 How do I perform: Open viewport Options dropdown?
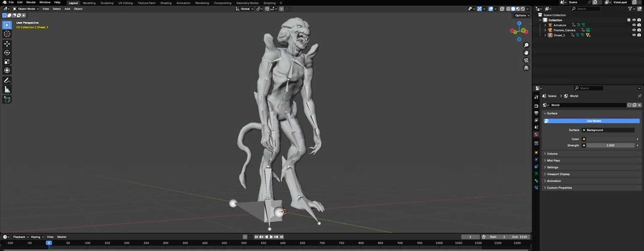pos(522,15)
